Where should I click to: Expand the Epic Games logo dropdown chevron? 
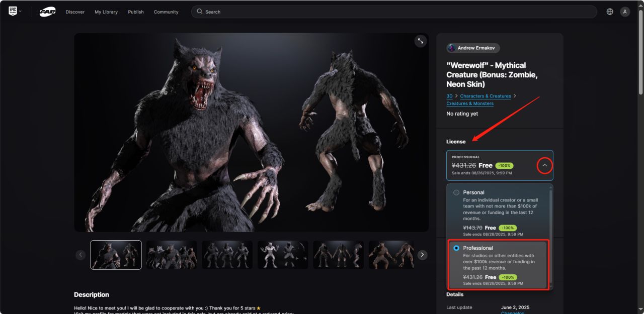pos(20,11)
